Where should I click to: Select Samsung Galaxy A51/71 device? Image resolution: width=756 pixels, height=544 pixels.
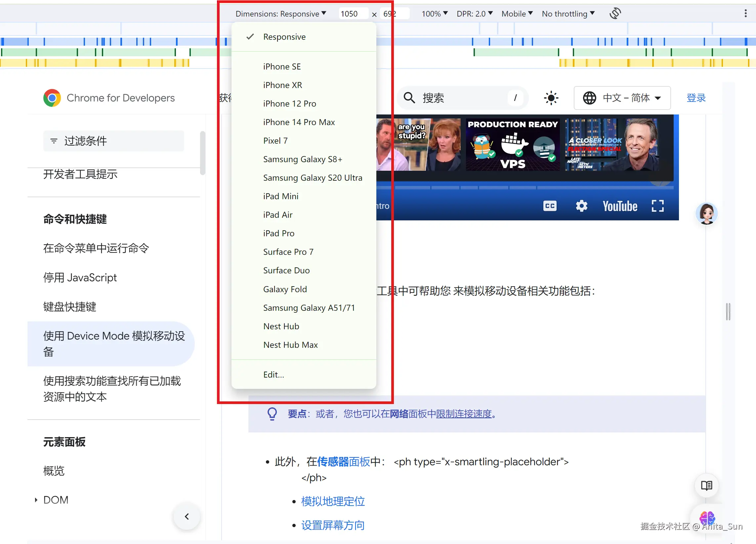click(x=304, y=307)
